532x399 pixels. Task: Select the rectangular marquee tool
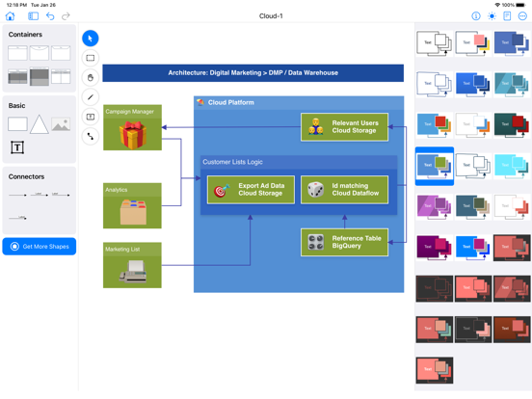click(x=91, y=58)
